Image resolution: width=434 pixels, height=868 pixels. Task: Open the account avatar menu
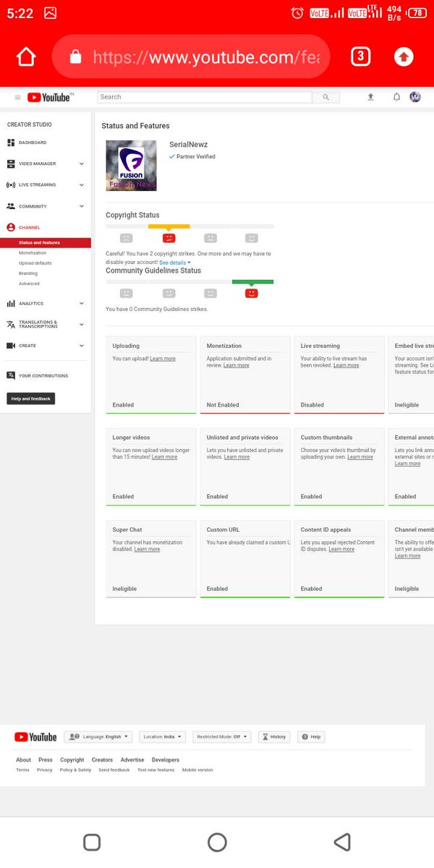pos(415,97)
